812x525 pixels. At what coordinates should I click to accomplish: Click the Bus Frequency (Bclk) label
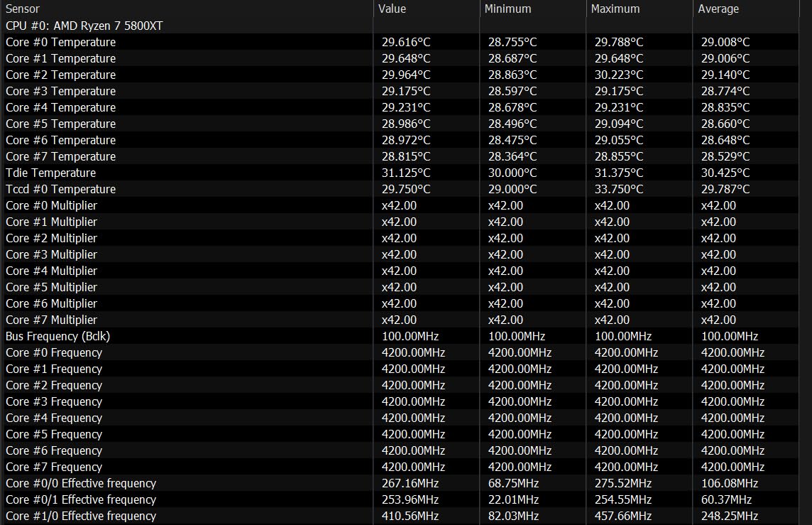(x=58, y=336)
